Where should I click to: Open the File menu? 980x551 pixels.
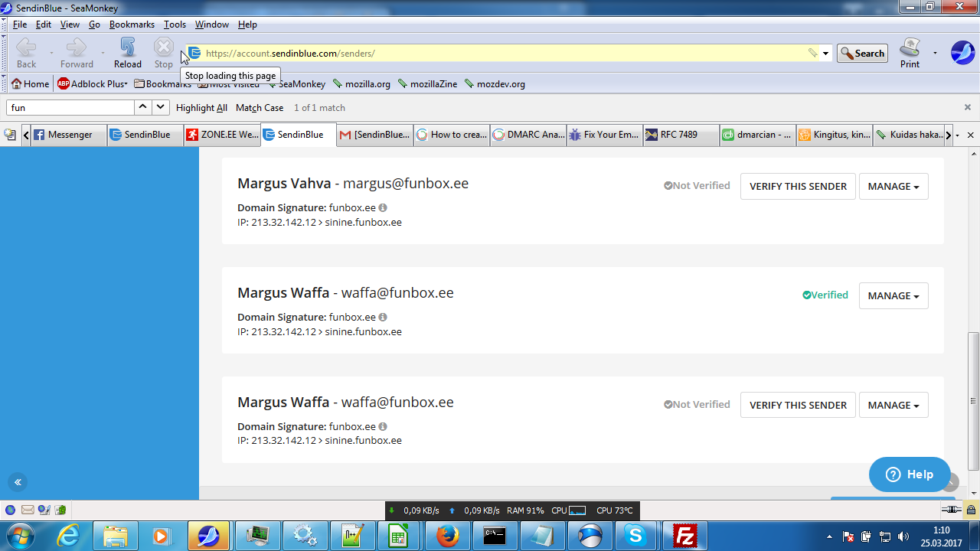(x=20, y=24)
